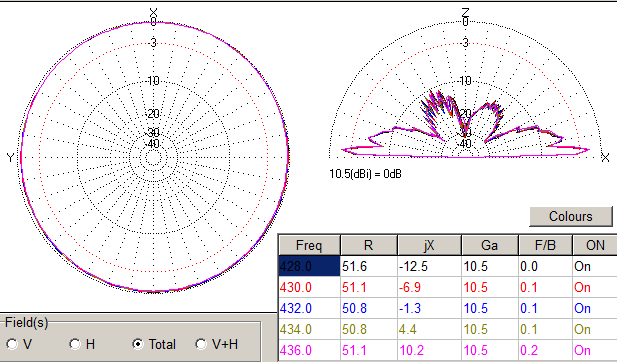This screenshot has height=362, width=617.
Task: Click the R value in the 430.0 row
Action: (x=369, y=287)
